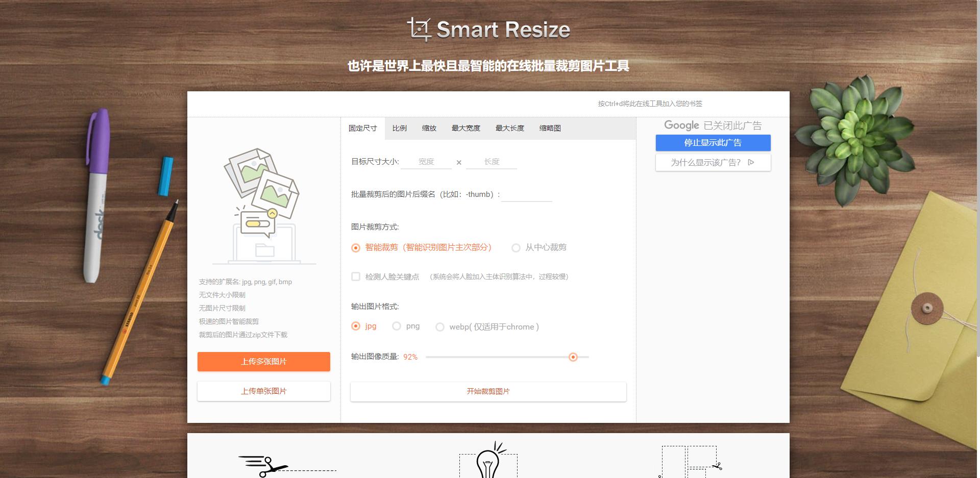Select 智能裁剪 smart crop mode
Image resolution: width=980 pixels, height=478 pixels.
355,248
